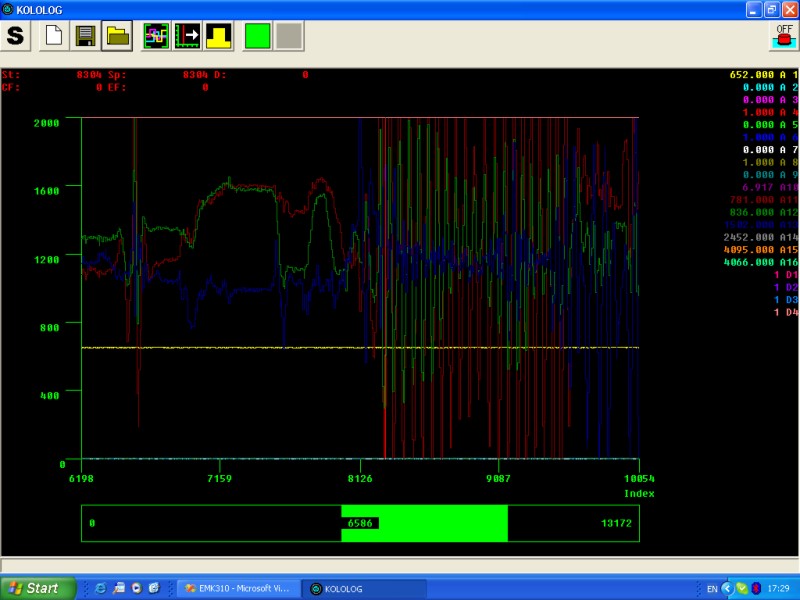Open the multi-colored signal channels icon
The height and width of the screenshot is (600, 800).
pos(156,36)
